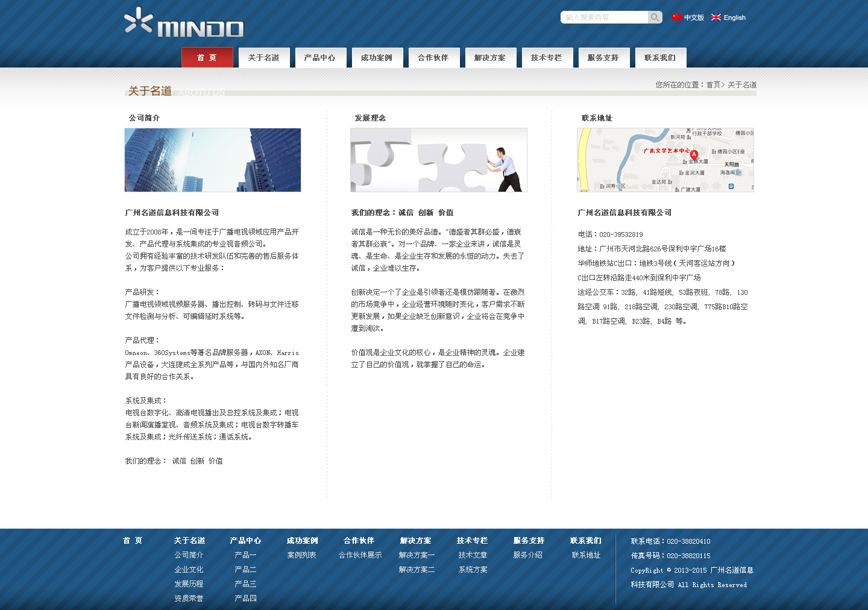Switch to the 成功案例 navigation tab
The width and height of the screenshot is (868, 610).
(x=377, y=57)
